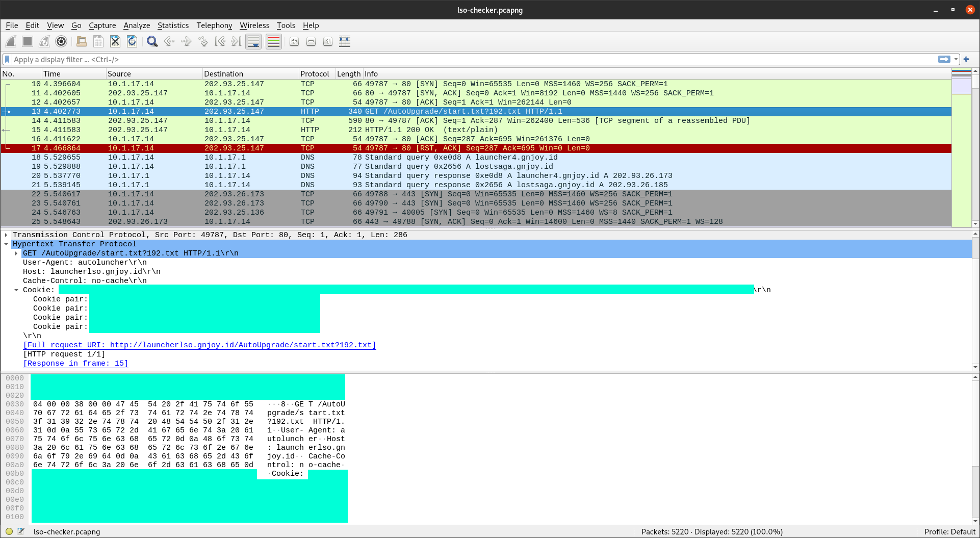980x538 pixels.
Task: Expand the GET /AutoUpgrade request line
Action: point(16,253)
